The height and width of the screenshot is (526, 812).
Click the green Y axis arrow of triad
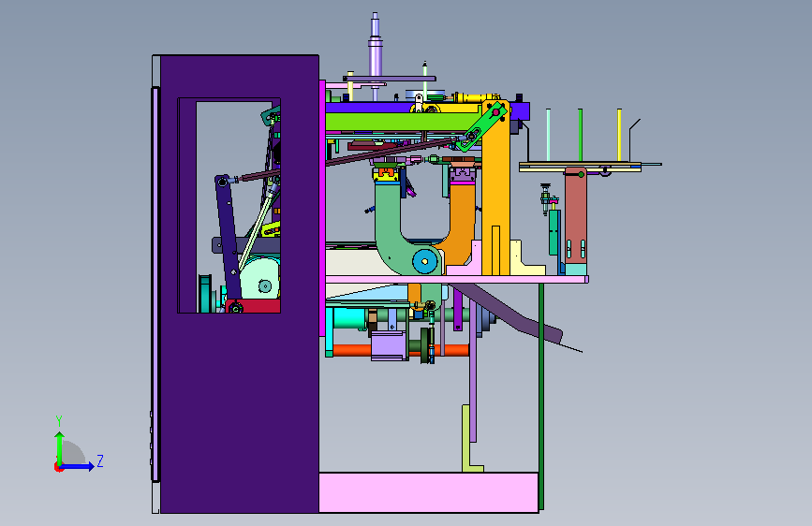[x=60, y=447]
